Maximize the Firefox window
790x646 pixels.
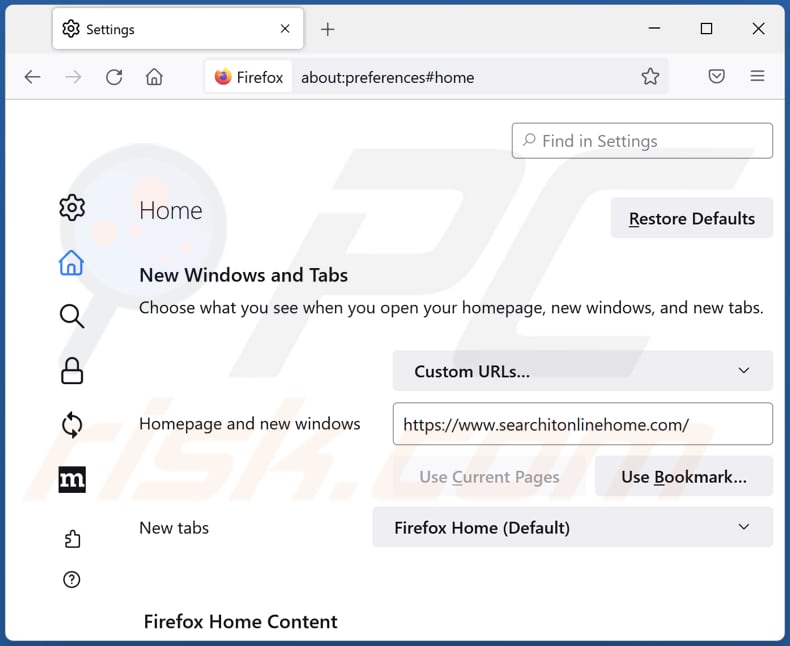(x=706, y=29)
